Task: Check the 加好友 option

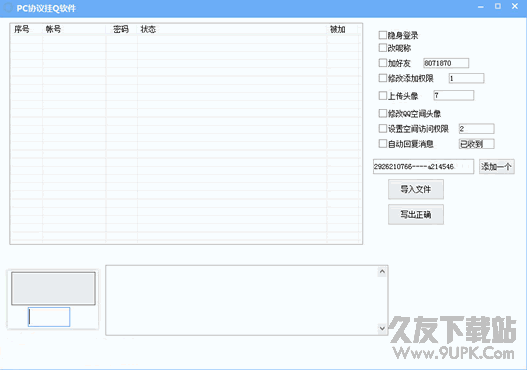Action: (x=382, y=63)
